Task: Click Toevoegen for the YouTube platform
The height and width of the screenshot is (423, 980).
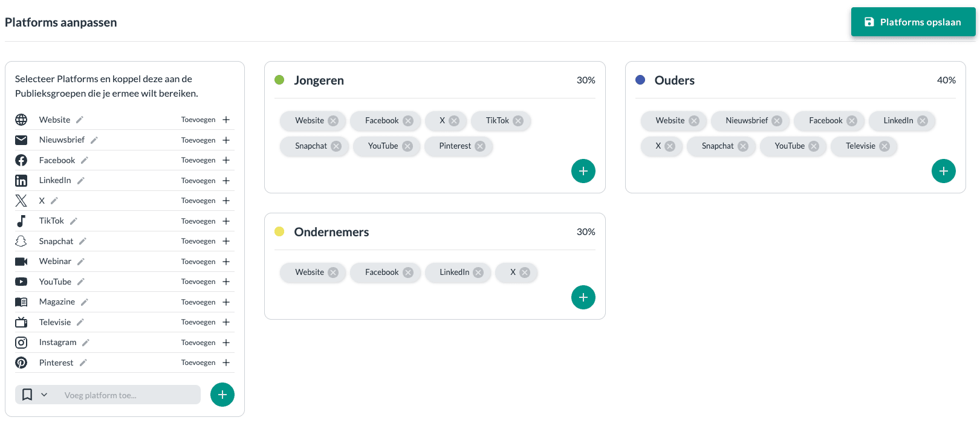Action: [x=198, y=282]
